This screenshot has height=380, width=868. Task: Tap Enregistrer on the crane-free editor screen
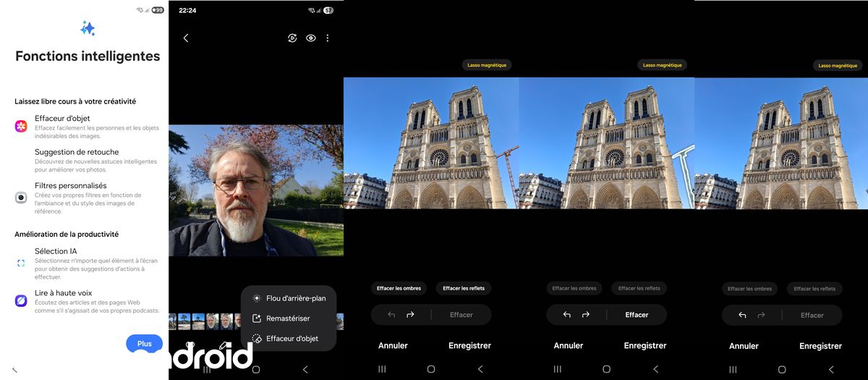coord(820,346)
